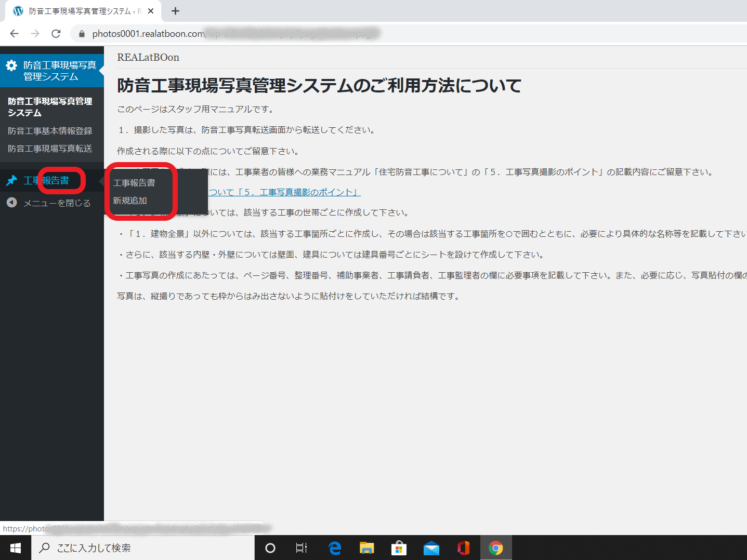Click the Office icon in the taskbar
Image resolution: width=747 pixels, height=560 pixels.
point(463,548)
